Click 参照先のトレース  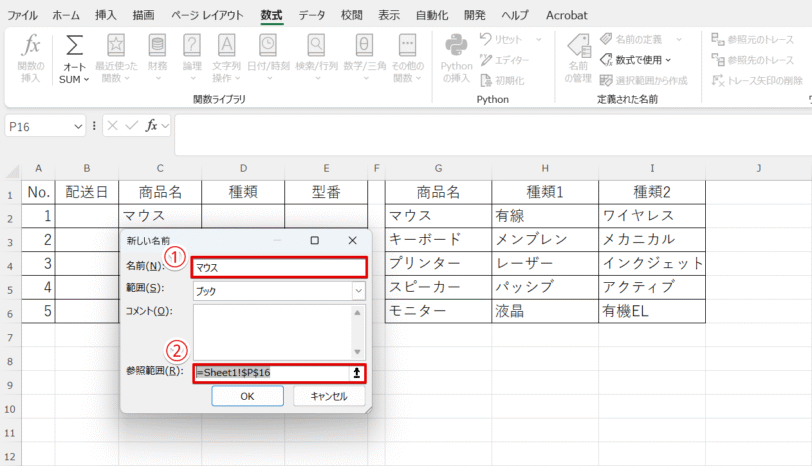752,60
